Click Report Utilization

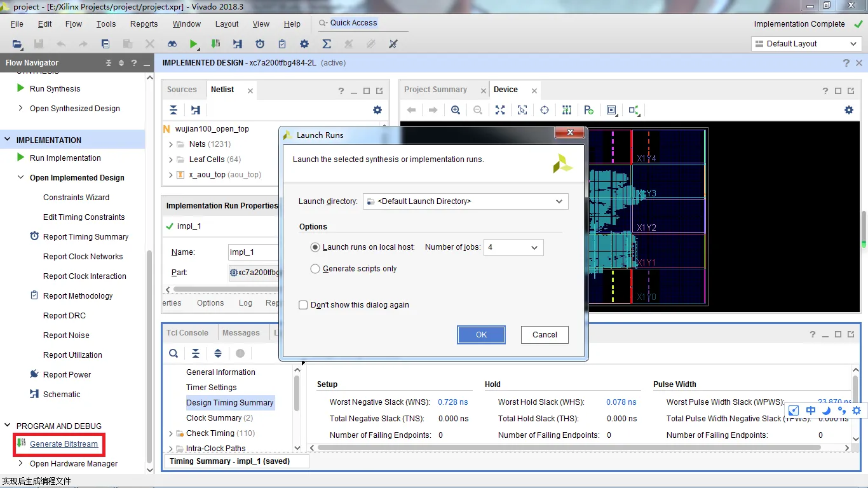pyautogui.click(x=72, y=355)
